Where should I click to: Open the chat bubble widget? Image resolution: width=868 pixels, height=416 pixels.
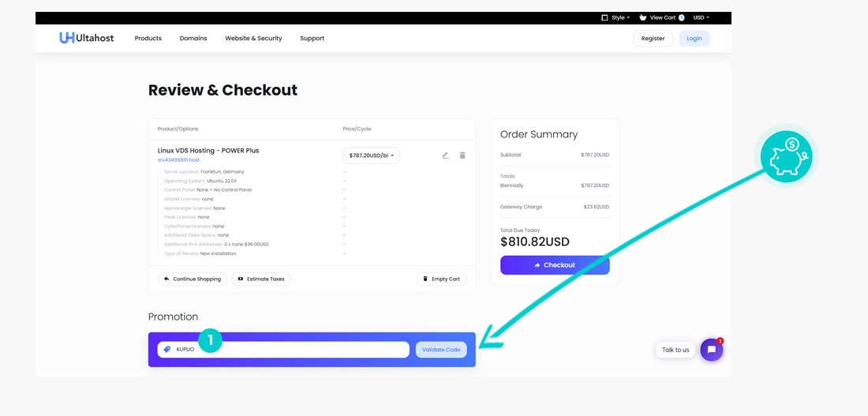[x=711, y=350]
